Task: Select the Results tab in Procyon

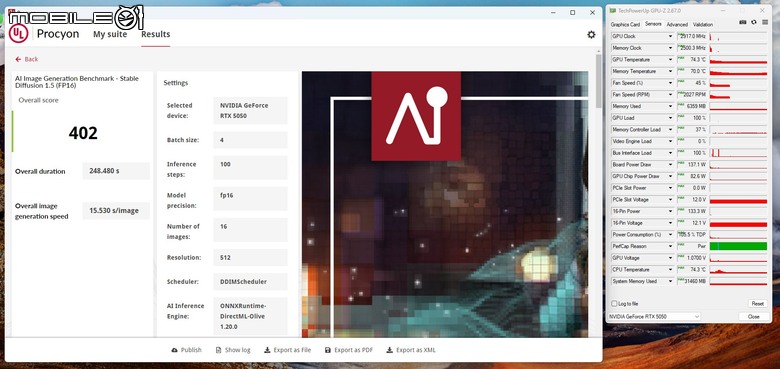Action: point(156,34)
